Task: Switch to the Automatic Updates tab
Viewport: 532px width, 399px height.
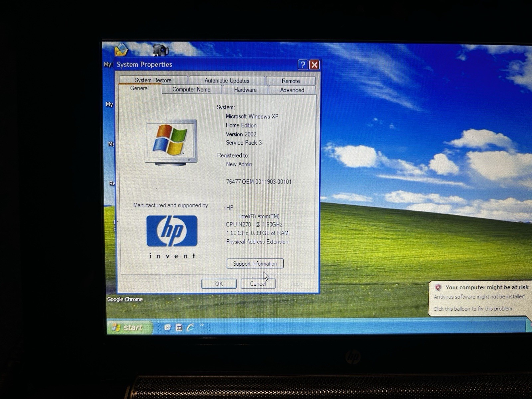Action: point(227,80)
